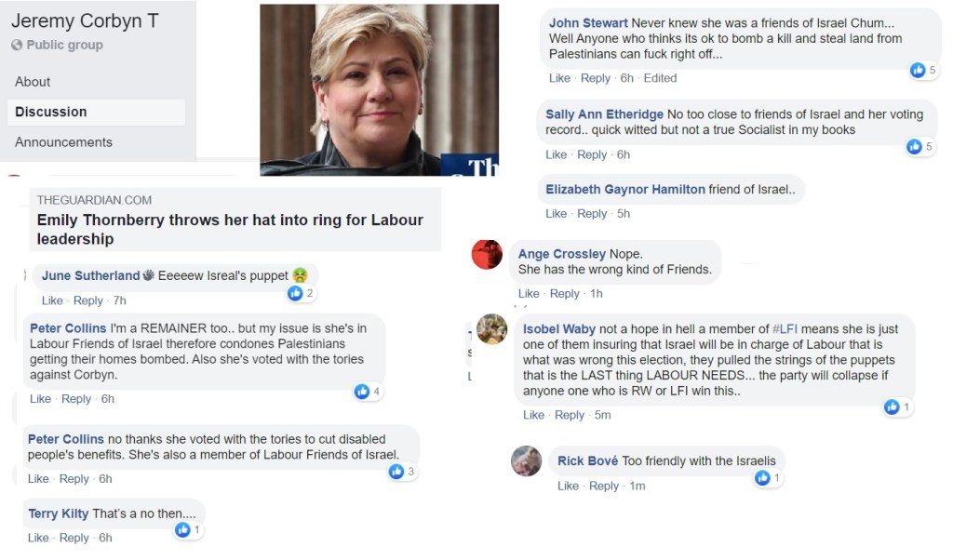Click Ange Crossley's profile avatar
This screenshot has height=560, width=953.
point(487,254)
